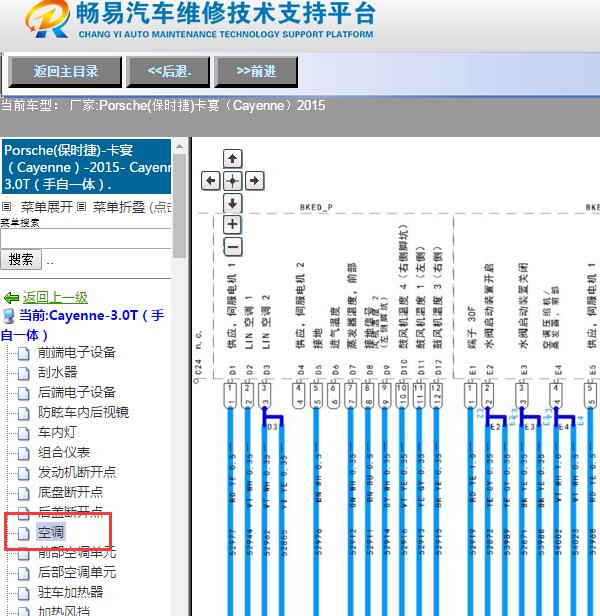The image size is (600, 616).
Task: Pan the diagram down with the down arrow
Action: click(x=232, y=203)
